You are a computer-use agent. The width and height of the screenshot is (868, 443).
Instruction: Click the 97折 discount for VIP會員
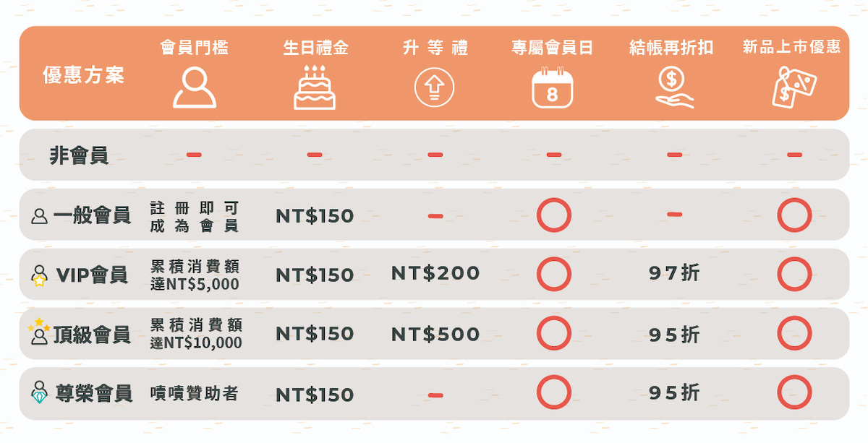[x=674, y=273]
